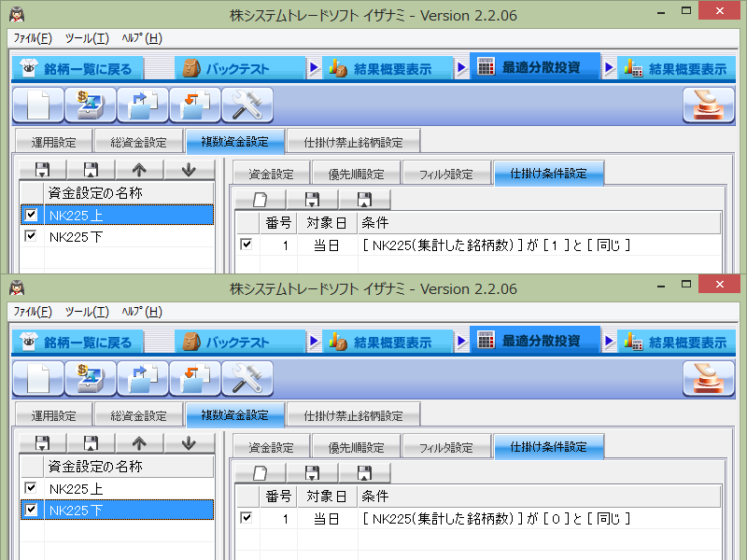
Task: Move fund setting up with arrow in upper window
Action: [x=139, y=170]
